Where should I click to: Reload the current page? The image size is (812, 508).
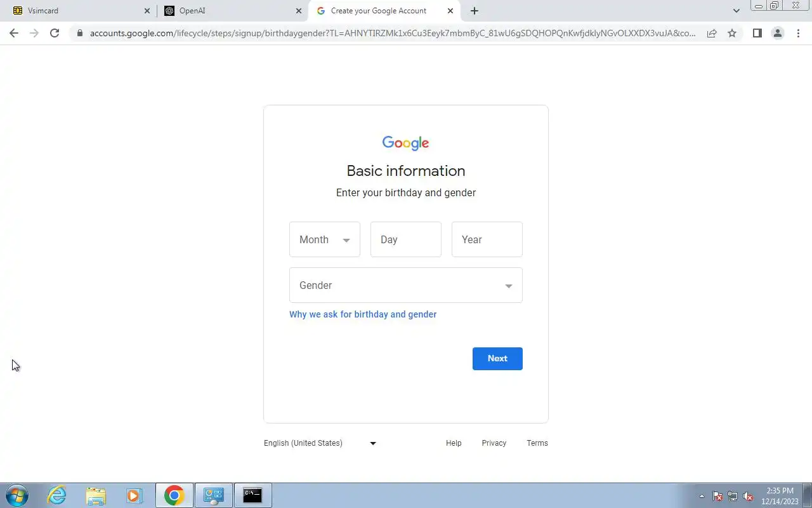[55, 33]
